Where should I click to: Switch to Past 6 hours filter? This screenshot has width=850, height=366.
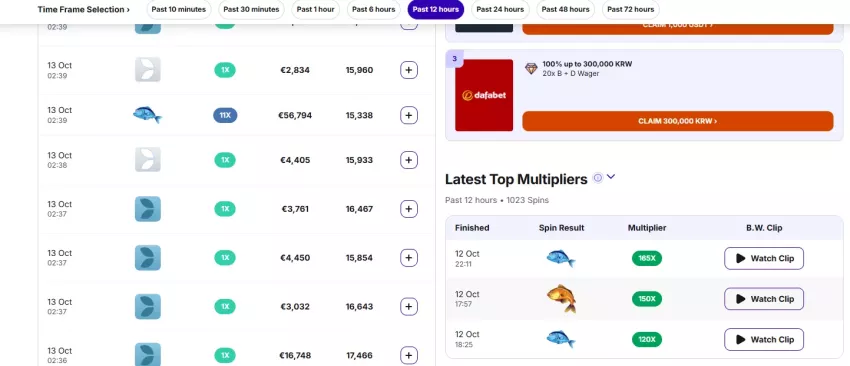pyautogui.click(x=374, y=9)
